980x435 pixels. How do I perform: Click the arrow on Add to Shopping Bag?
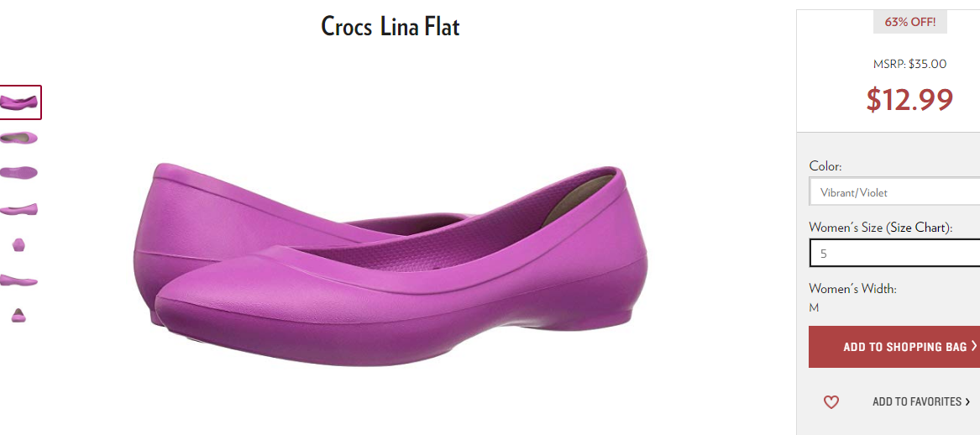pyautogui.click(x=974, y=346)
